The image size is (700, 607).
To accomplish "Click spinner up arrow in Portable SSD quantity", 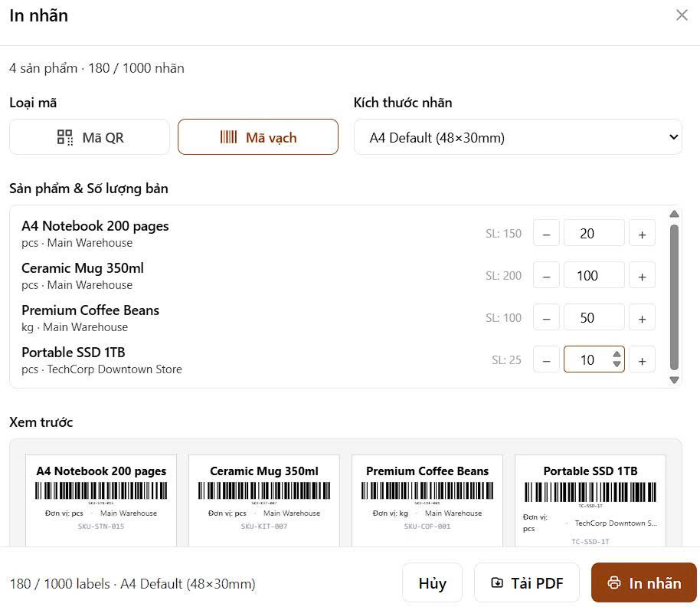I will (617, 355).
